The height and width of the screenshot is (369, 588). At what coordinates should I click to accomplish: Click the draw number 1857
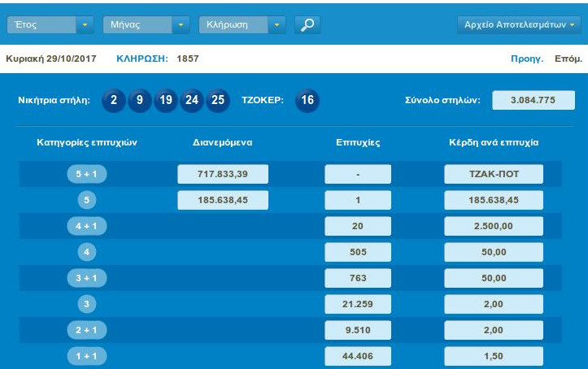[x=188, y=59]
